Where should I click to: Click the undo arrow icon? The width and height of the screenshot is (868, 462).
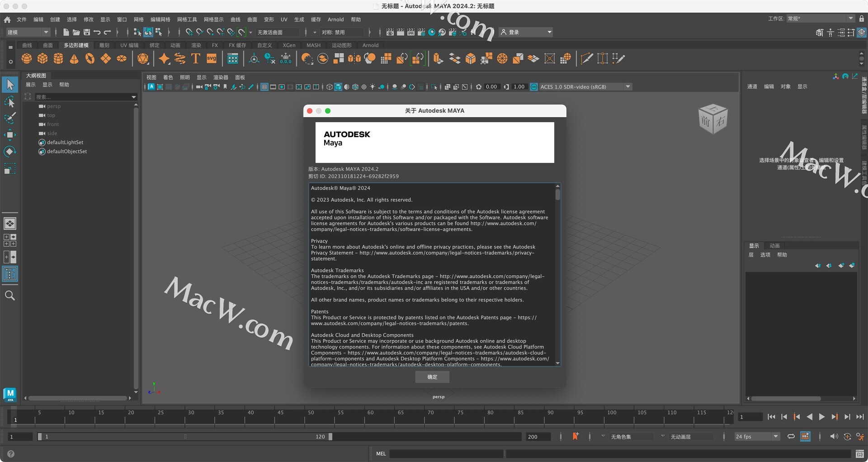[x=97, y=32]
